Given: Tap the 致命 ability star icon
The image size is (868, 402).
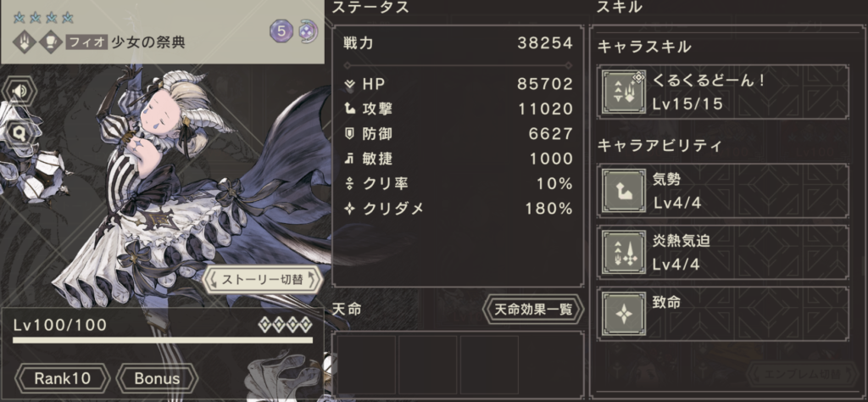Looking at the screenshot, I should click(623, 315).
